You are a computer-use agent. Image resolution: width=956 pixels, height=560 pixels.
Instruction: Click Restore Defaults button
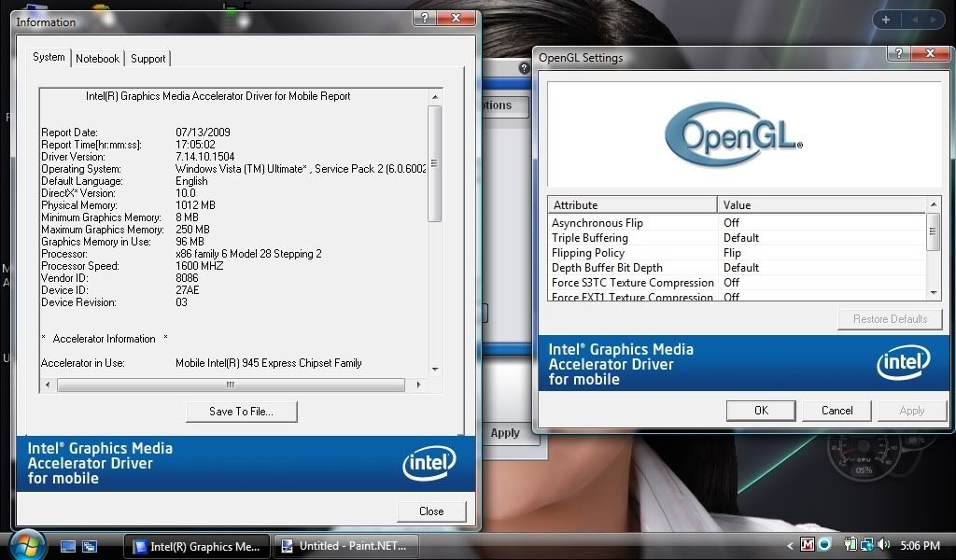pos(890,319)
